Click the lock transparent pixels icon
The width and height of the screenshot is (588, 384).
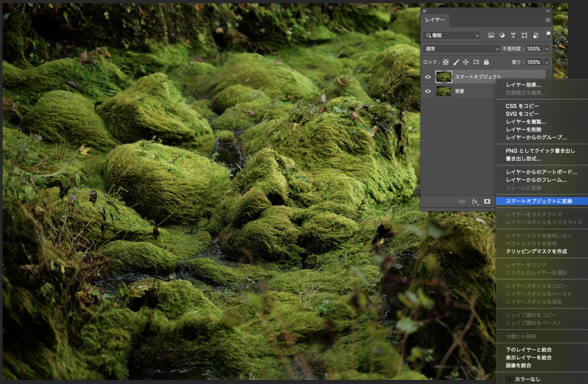click(x=446, y=62)
